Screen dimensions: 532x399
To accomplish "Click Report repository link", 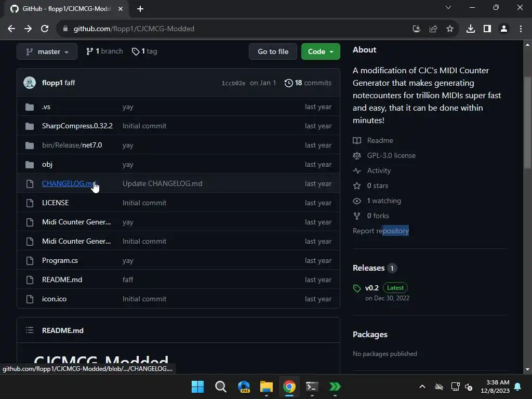I will (x=381, y=231).
